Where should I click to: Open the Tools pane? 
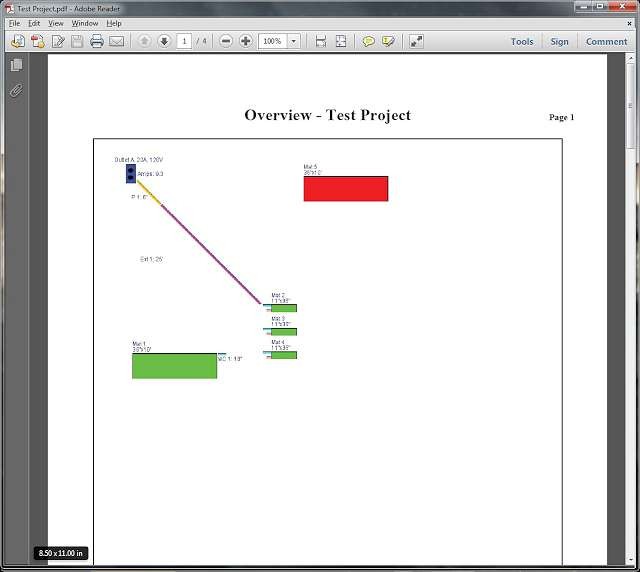[x=522, y=41]
